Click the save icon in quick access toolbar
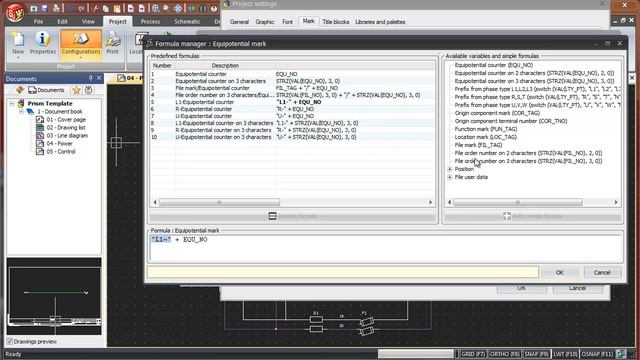This screenshot has width=640, height=360. [x=45, y=8]
